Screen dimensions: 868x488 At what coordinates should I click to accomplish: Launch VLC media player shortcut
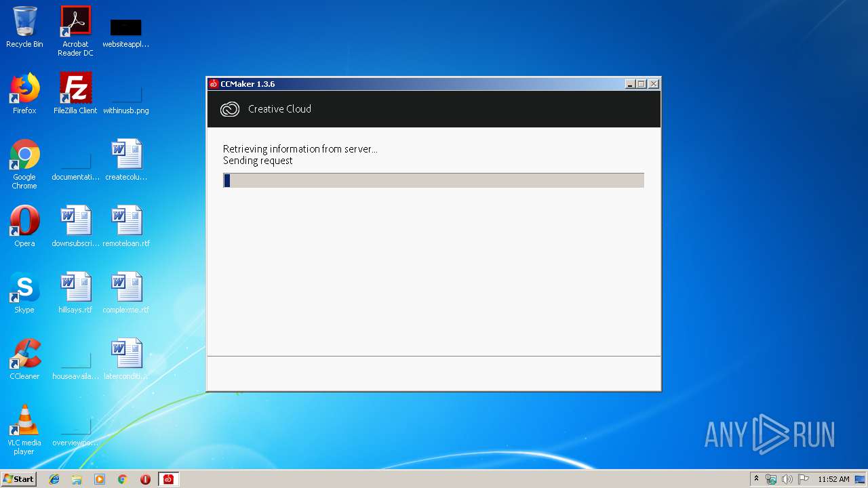coord(24,430)
